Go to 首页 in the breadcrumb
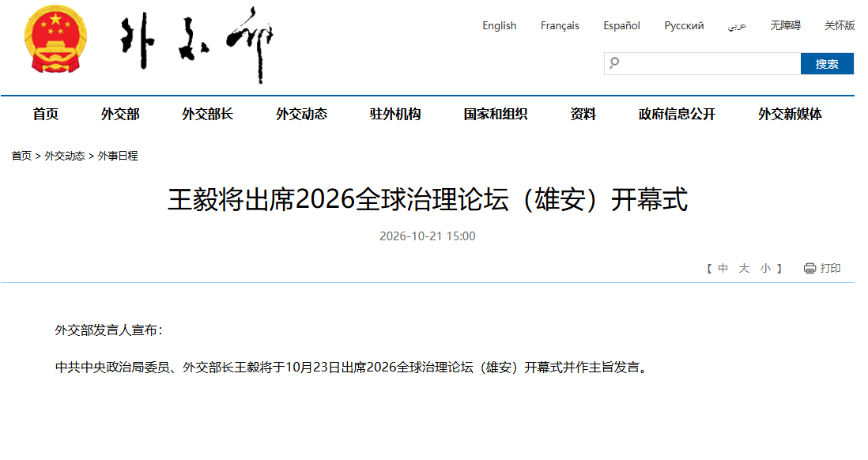 [21, 156]
